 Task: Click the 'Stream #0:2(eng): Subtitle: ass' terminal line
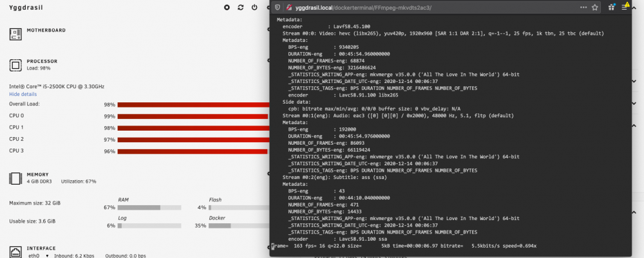[335, 177]
